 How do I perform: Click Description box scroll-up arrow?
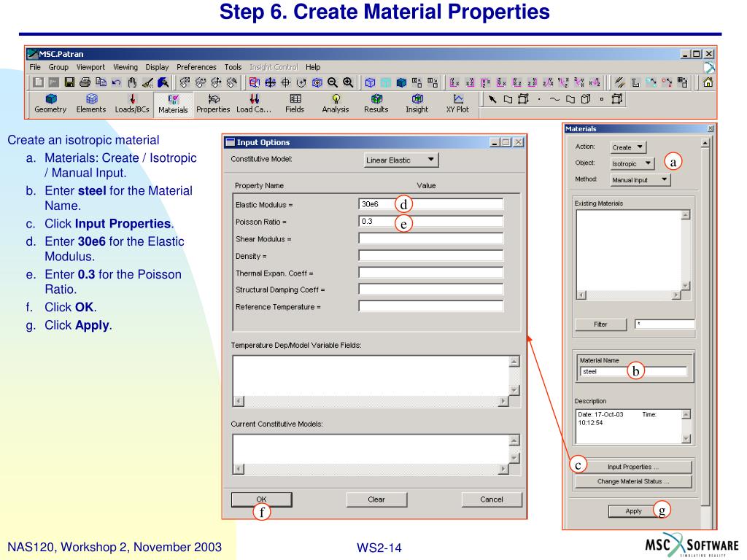click(686, 414)
